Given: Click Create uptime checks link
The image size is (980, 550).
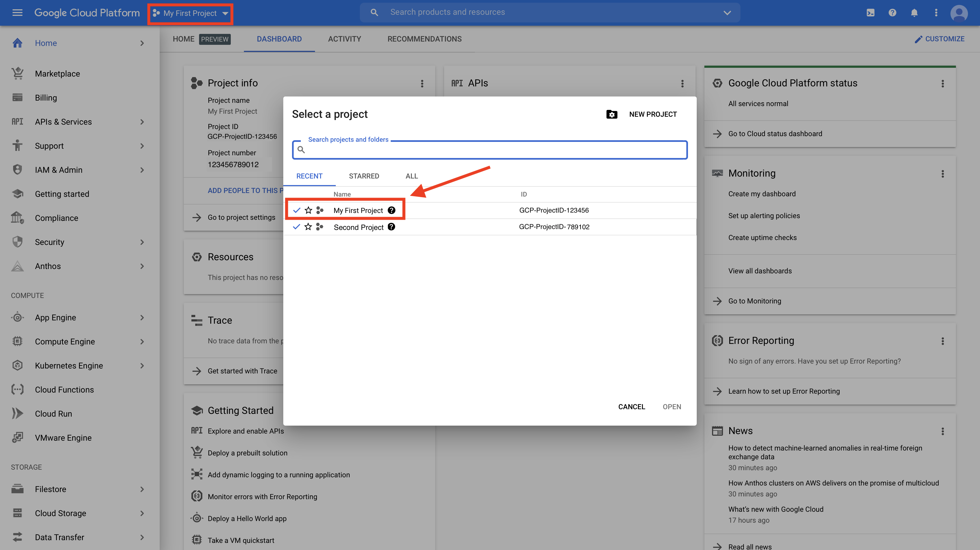Looking at the screenshot, I should [762, 237].
